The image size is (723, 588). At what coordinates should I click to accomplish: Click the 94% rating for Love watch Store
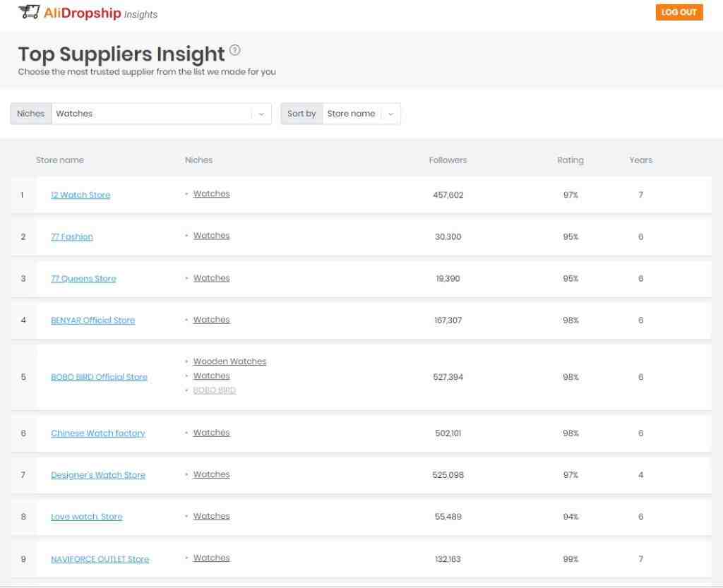pyautogui.click(x=570, y=517)
